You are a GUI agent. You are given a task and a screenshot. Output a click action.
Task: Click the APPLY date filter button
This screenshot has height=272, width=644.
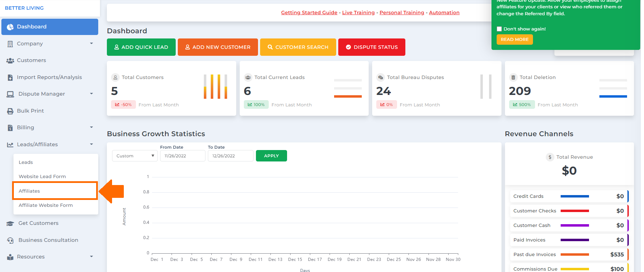click(272, 156)
